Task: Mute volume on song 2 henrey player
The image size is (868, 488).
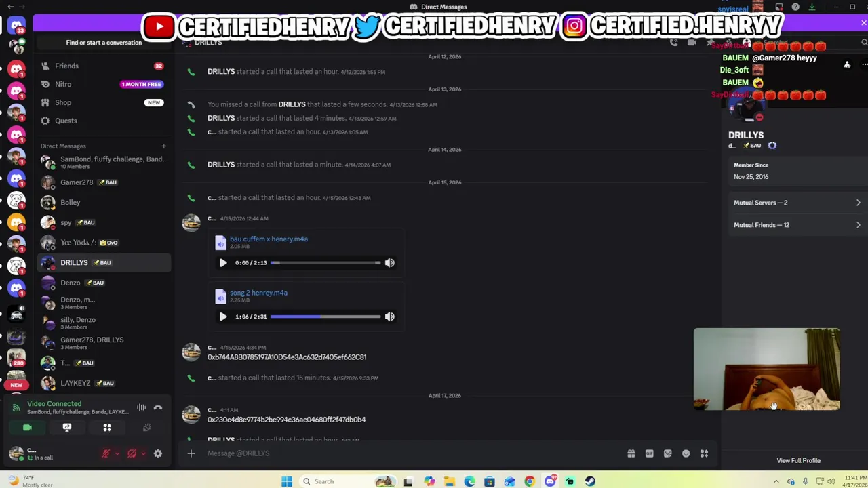Action: pyautogui.click(x=389, y=317)
